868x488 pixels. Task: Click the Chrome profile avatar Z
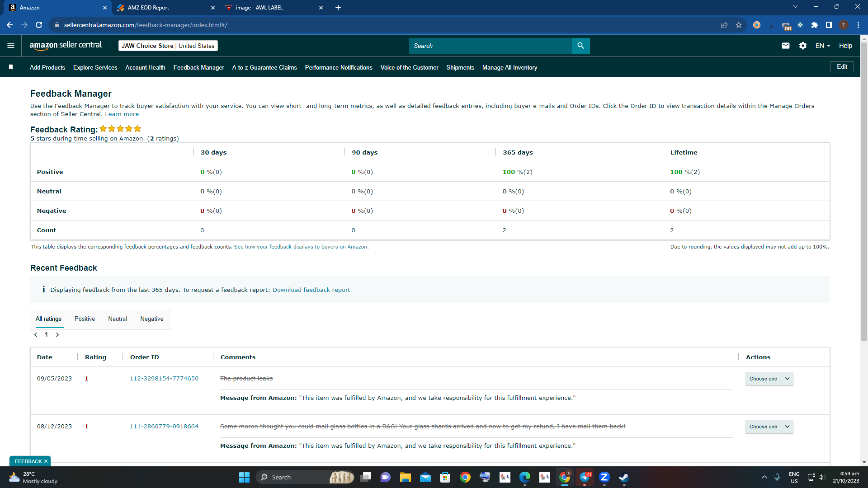click(844, 25)
